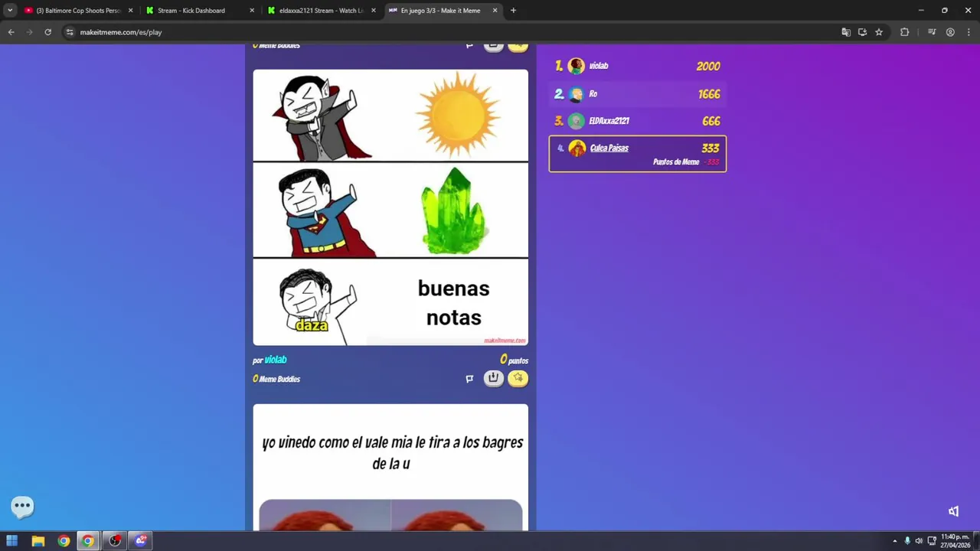Viewport: 980px width, 551px height.
Task: Close the Baltimore Cop Shoots tab
Action: 130,11
